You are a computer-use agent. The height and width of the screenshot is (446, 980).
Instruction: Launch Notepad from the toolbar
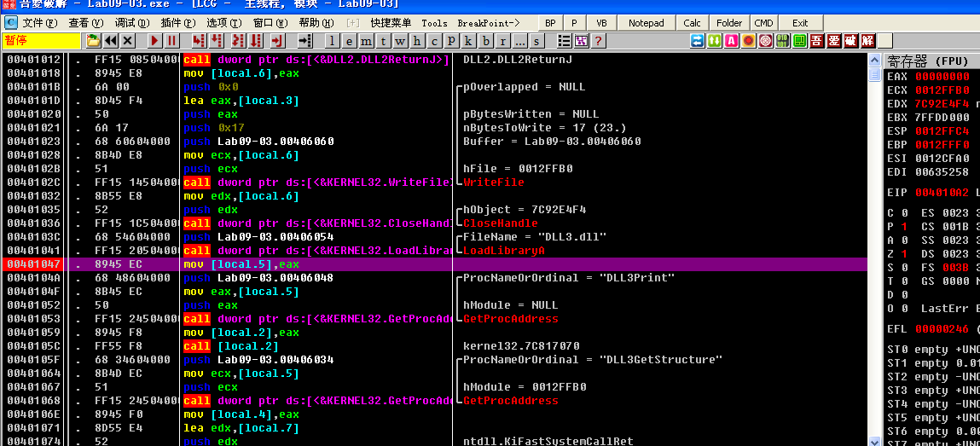pyautogui.click(x=647, y=23)
